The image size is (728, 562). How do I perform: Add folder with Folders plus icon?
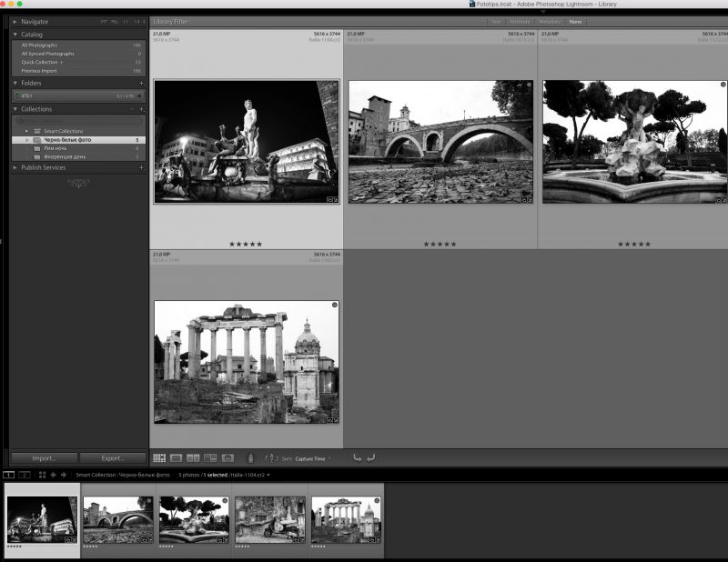pos(142,83)
